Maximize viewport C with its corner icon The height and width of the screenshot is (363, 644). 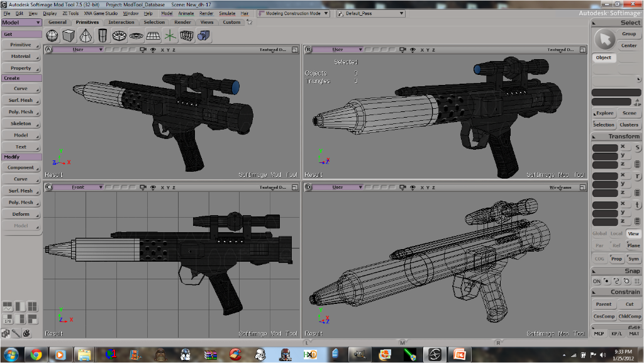[x=294, y=187]
